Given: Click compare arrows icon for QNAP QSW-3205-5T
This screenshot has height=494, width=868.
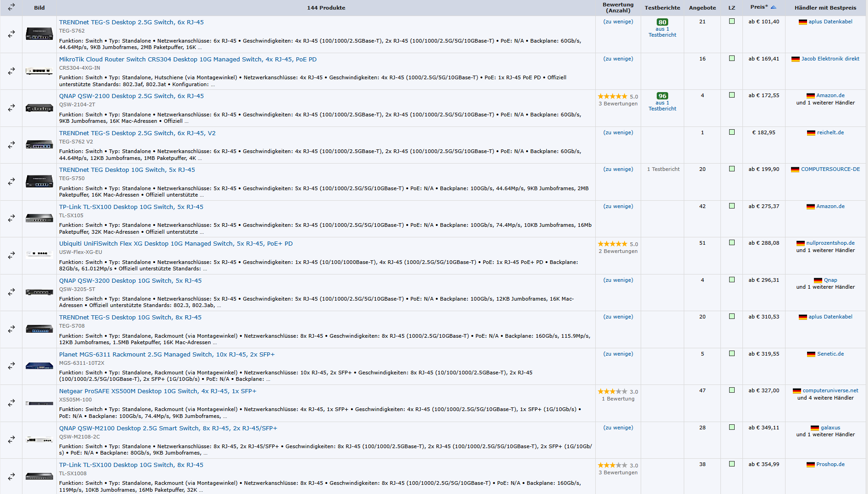Looking at the screenshot, I should pyautogui.click(x=11, y=292).
